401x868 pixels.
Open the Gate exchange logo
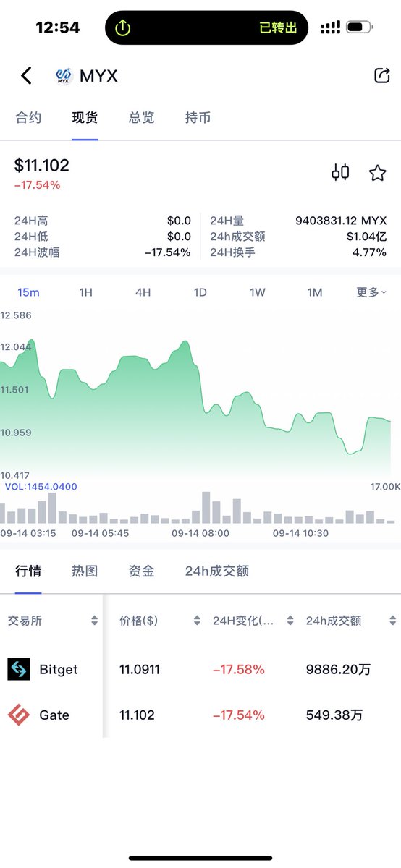pos(19,715)
